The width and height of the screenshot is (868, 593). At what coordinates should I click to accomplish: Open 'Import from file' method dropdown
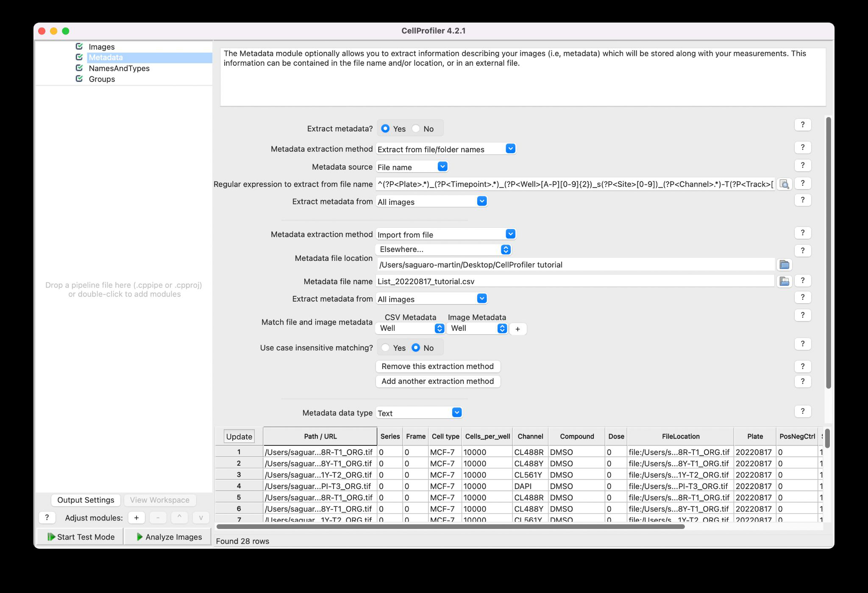pos(446,234)
